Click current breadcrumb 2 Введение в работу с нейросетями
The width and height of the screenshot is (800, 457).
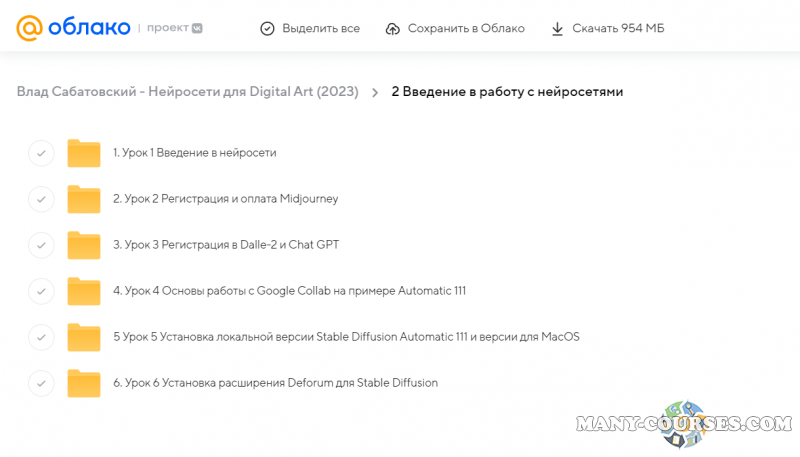click(507, 92)
